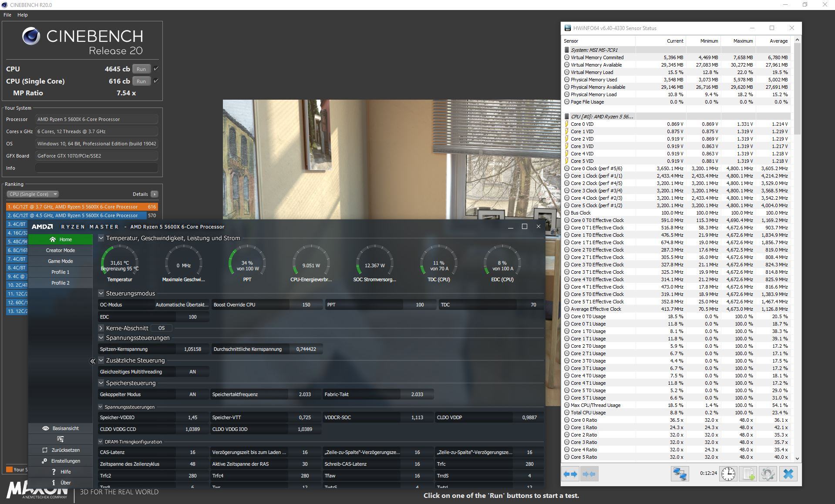The image size is (835, 504).
Task: Click the eye icon beside Basisansicht
Action: [x=45, y=428]
